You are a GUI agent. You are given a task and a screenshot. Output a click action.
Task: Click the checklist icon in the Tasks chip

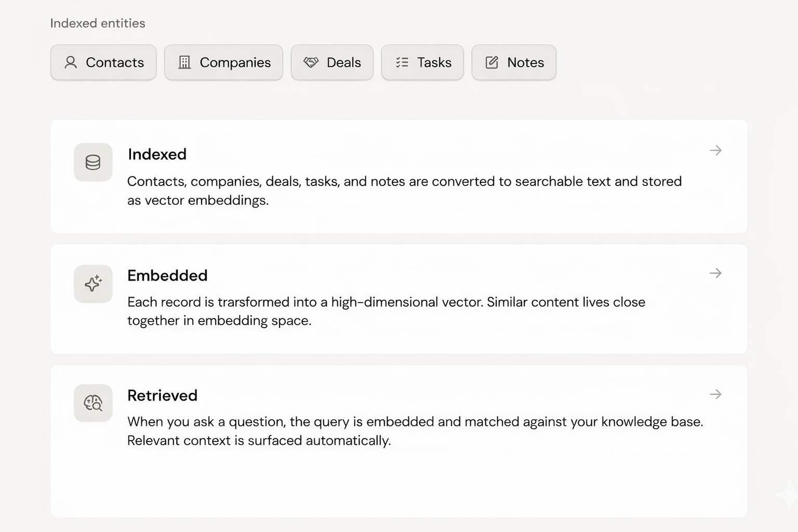click(401, 62)
